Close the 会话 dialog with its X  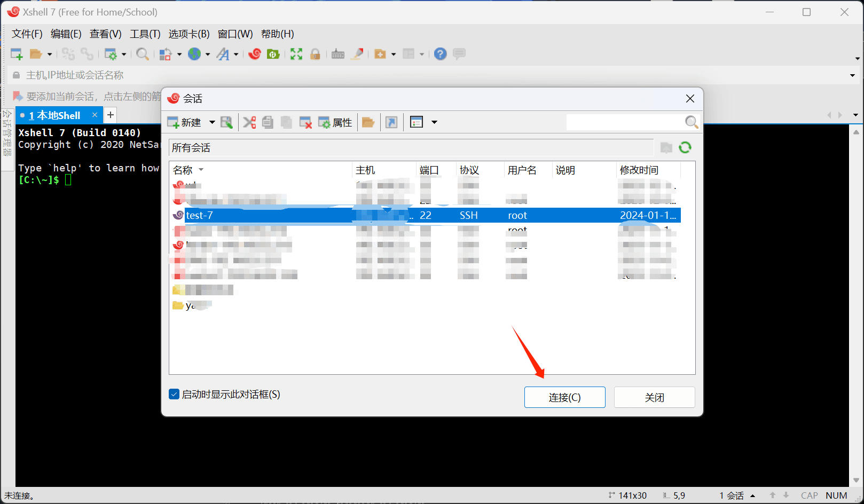coord(690,99)
